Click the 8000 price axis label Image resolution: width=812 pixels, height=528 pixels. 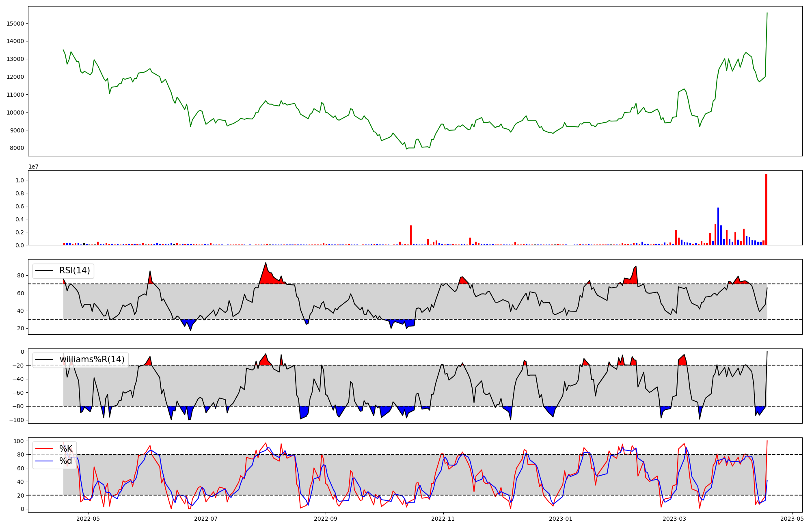[17, 148]
